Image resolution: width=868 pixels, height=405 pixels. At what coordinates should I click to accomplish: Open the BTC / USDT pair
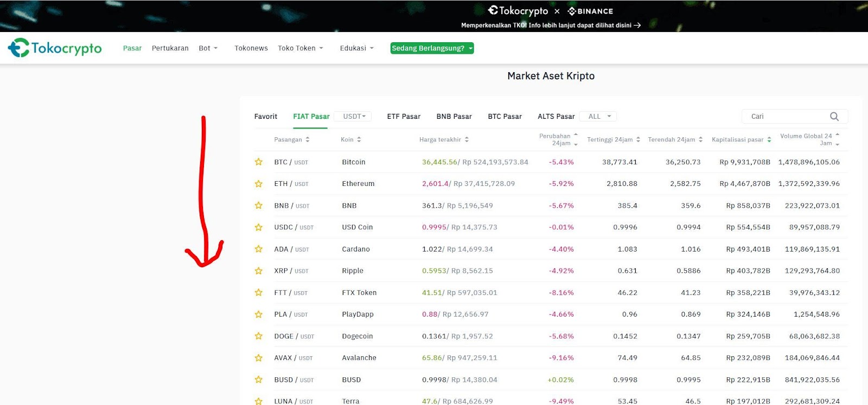tap(291, 162)
